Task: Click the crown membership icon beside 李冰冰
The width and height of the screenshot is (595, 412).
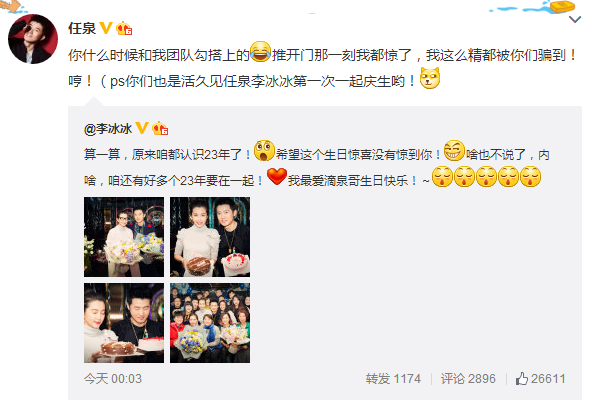Action: click(x=160, y=129)
